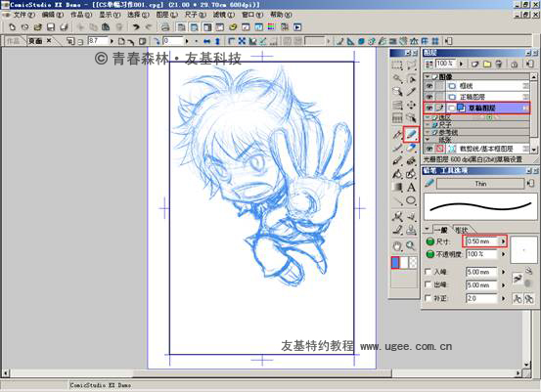Switch to the 形状 tab
Viewport: 541px width, 392px height.
pyautogui.click(x=462, y=230)
